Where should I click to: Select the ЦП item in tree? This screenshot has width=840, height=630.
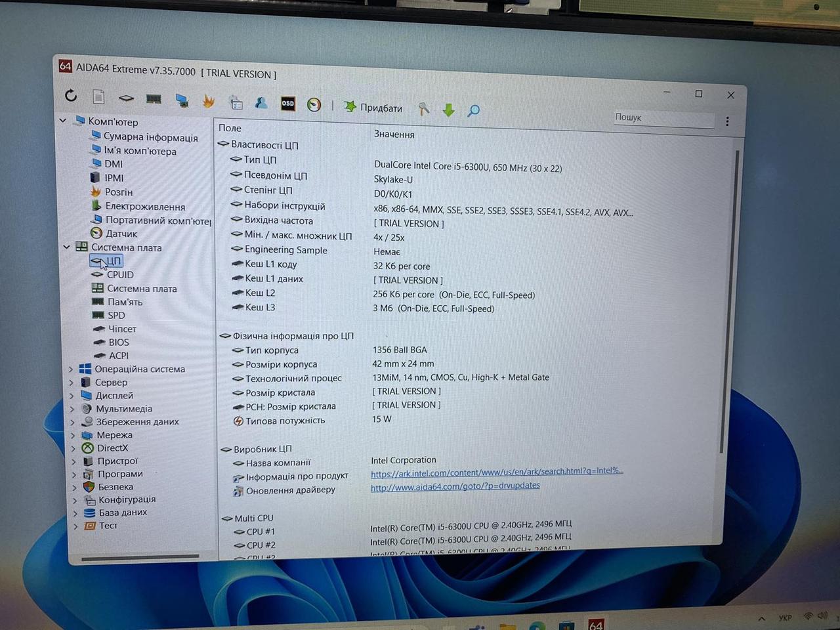tap(114, 261)
